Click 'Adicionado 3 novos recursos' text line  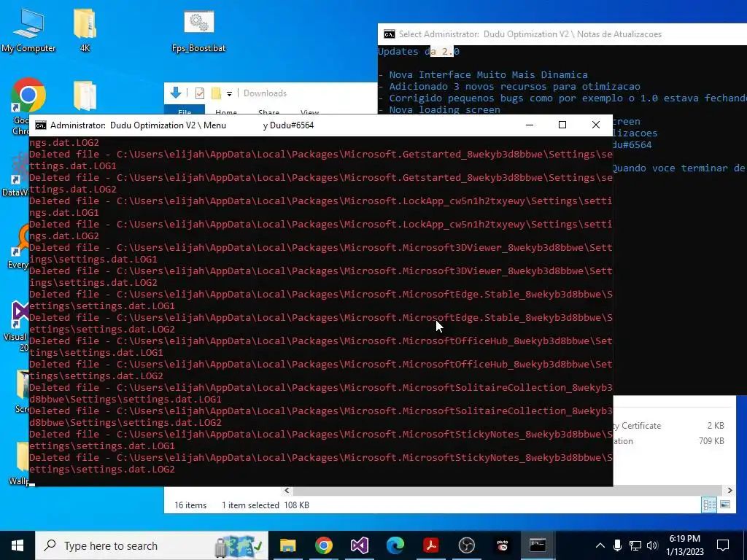point(514,87)
